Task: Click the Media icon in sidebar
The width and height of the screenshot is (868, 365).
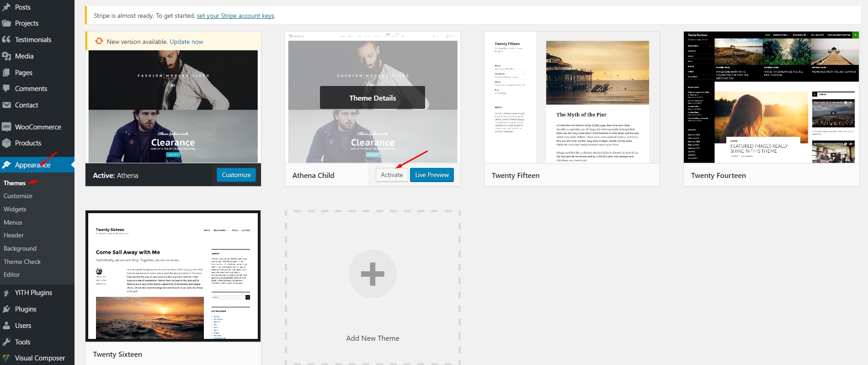Action: pyautogui.click(x=6, y=56)
